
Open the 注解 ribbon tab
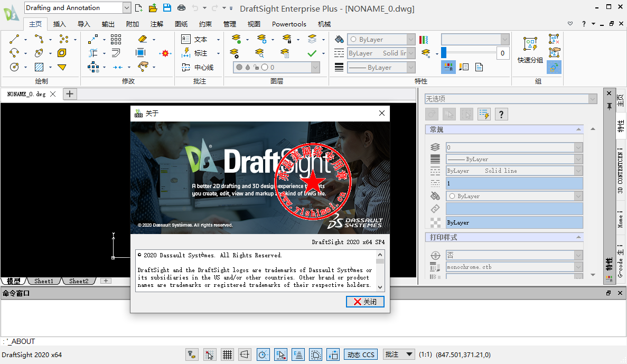point(157,24)
